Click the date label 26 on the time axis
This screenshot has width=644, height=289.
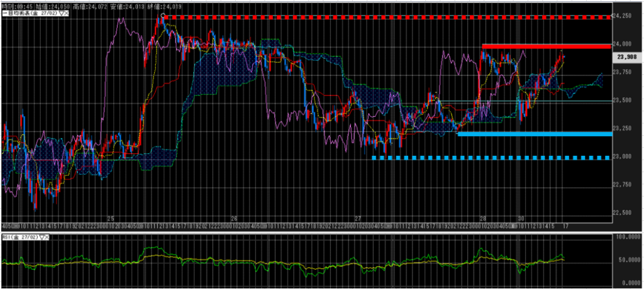tap(234, 219)
